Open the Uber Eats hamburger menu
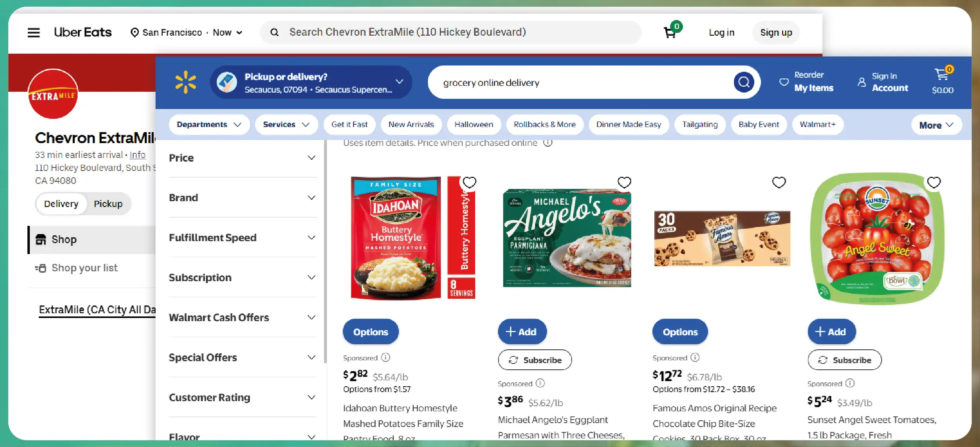 [34, 33]
